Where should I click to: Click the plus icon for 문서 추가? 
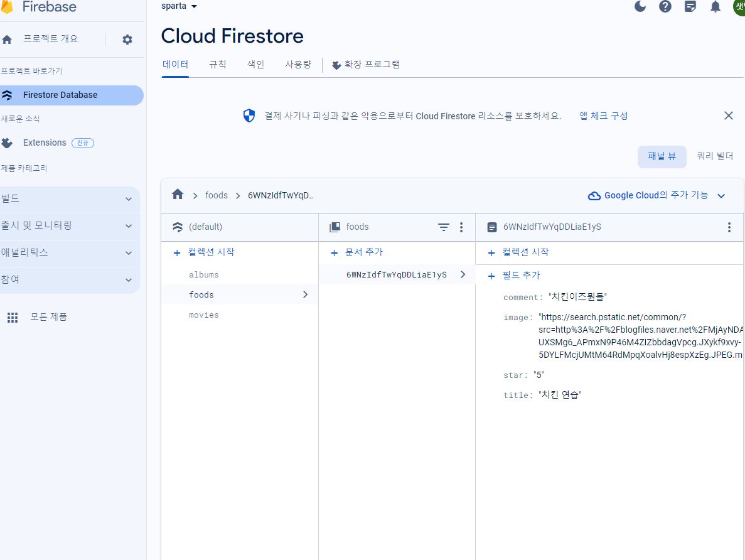point(334,253)
